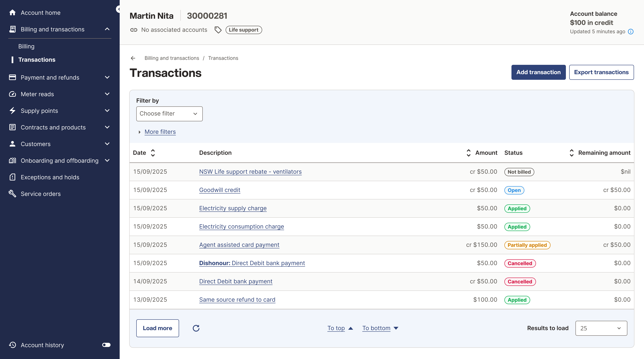Click the Onboarding and offboarding building icon
Image resolution: width=644 pixels, height=359 pixels.
12,161
